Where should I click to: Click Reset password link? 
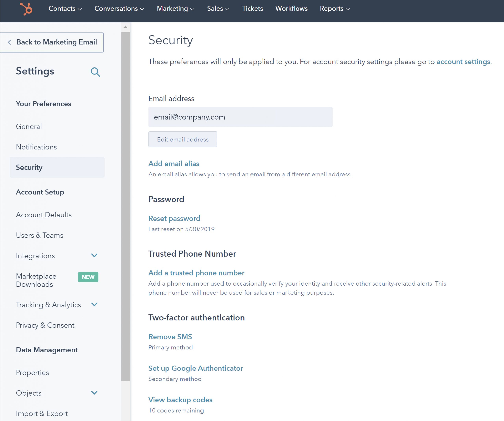pyautogui.click(x=174, y=218)
